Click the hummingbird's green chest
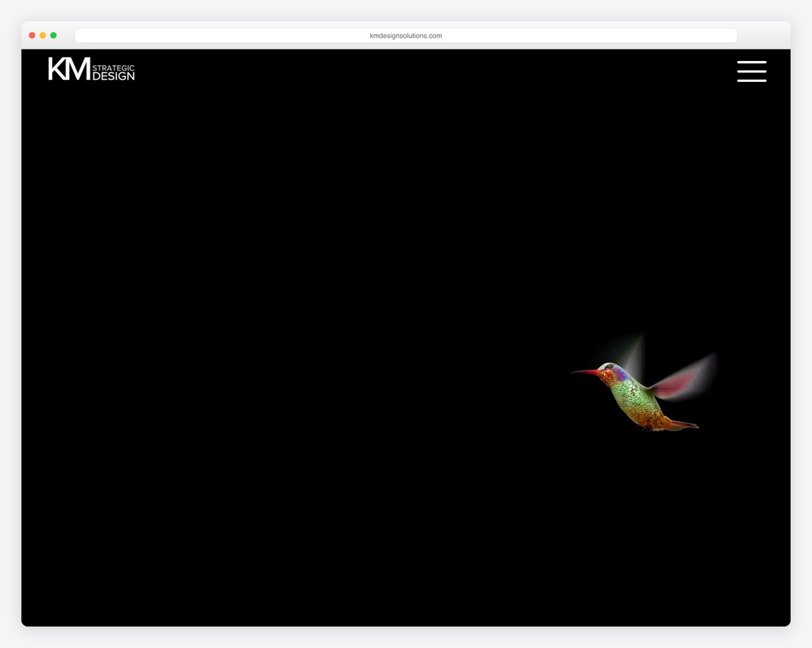 pos(629,396)
